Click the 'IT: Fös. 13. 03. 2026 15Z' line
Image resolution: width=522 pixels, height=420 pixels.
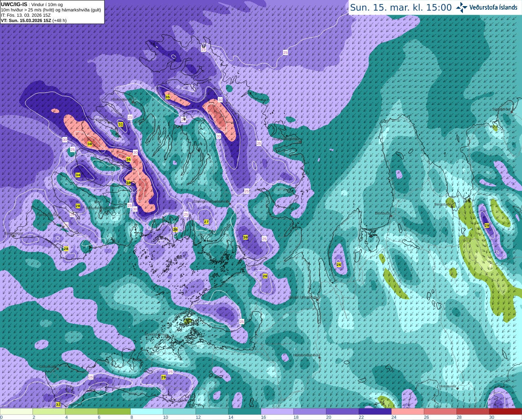pyautogui.click(x=26, y=15)
